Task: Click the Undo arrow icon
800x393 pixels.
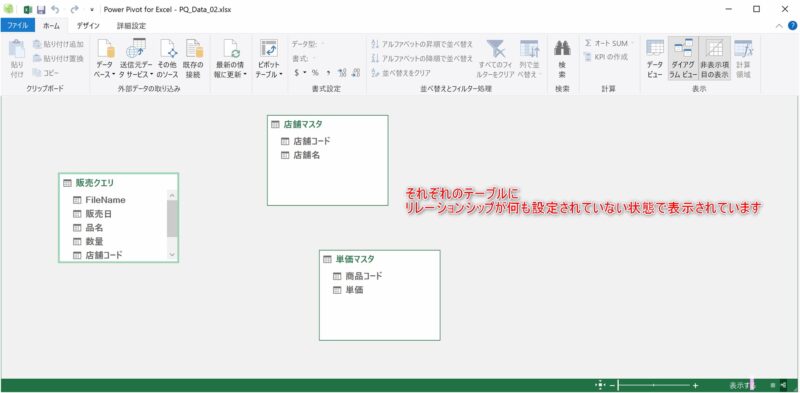Action: click(56, 9)
